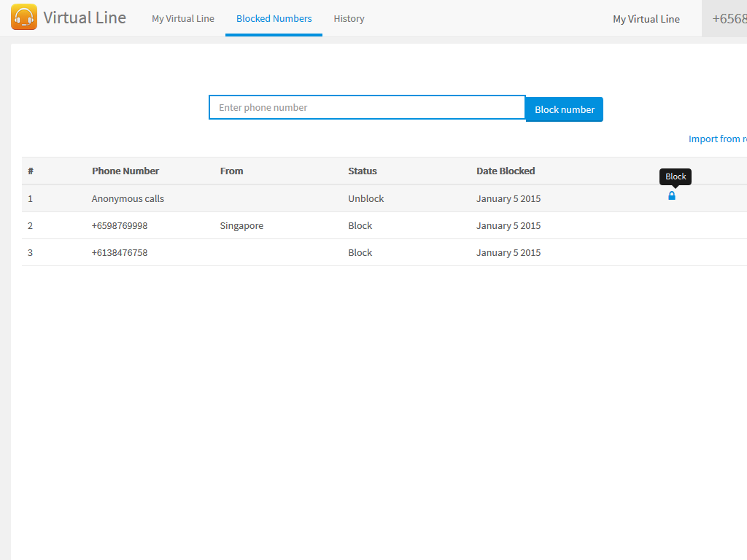Screen dimensions: 747x560
Task: Click the +6568 phone number in header
Action: pos(729,20)
